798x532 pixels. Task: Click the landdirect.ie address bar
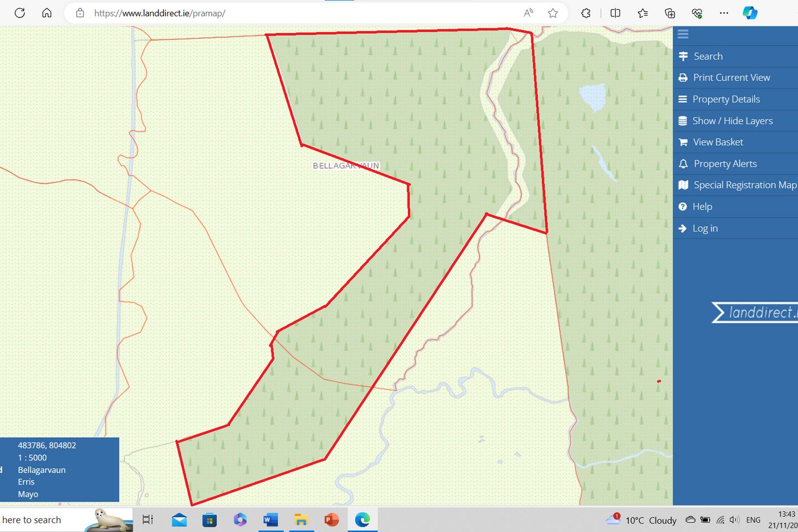tap(299, 13)
